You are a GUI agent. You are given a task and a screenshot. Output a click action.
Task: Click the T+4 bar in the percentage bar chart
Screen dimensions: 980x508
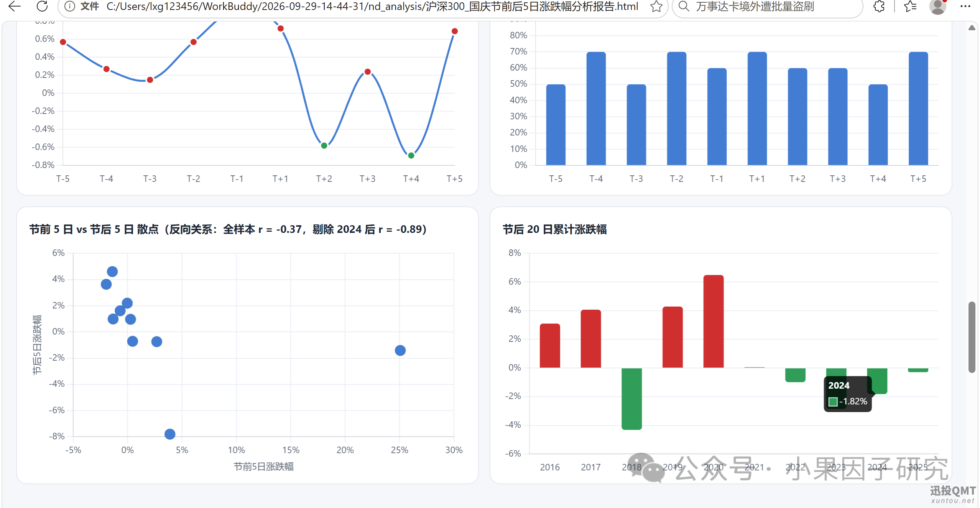878,125
